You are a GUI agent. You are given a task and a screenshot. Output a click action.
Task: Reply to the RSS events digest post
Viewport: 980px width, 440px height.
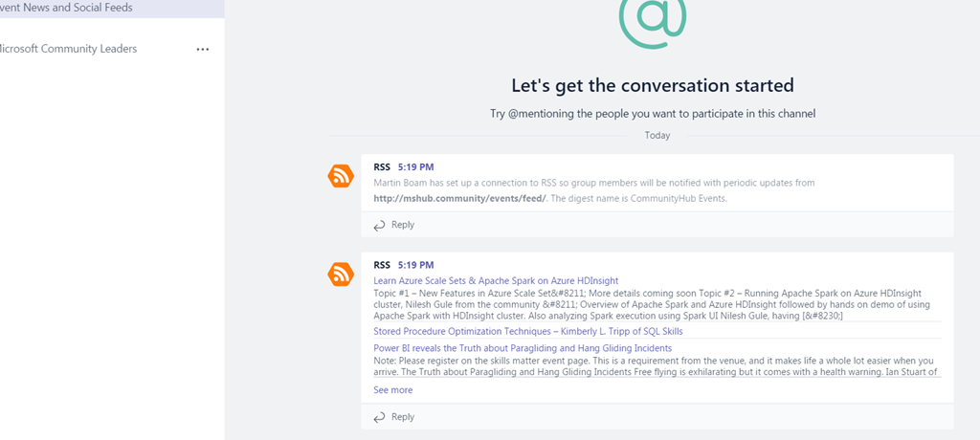394,417
